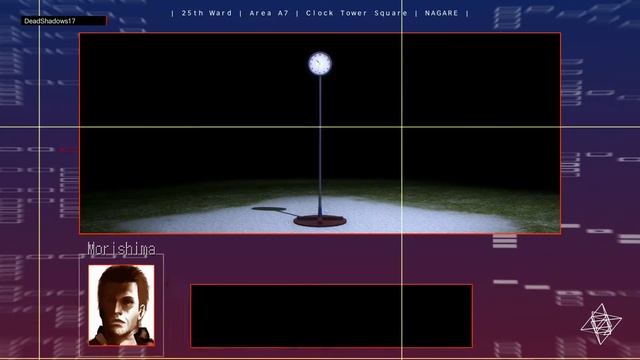Click the "Morishima" name label
Screen dimensions: 640x360
(x=121, y=249)
